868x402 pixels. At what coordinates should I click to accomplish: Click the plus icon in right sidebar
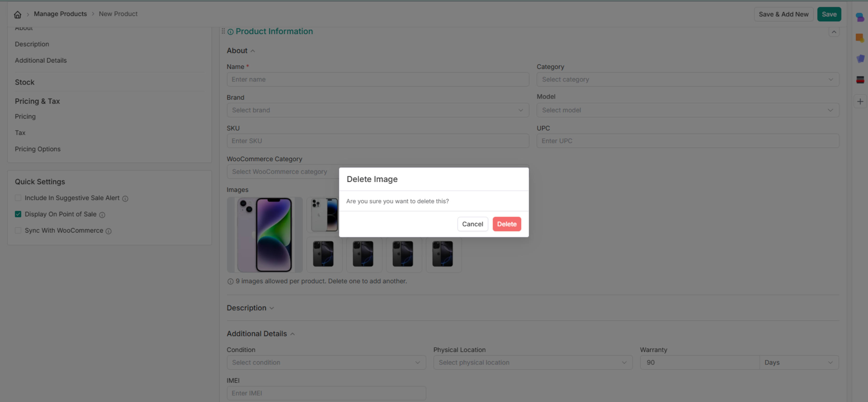[x=860, y=101]
